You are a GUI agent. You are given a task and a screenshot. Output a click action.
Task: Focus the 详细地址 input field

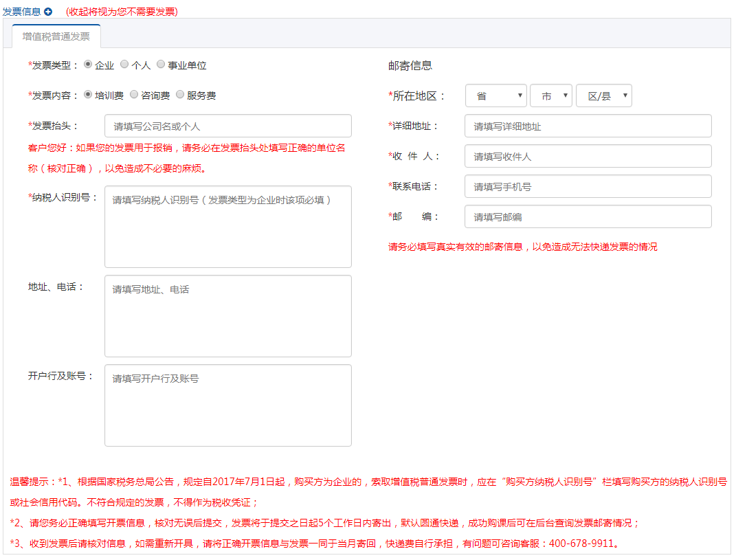point(588,126)
